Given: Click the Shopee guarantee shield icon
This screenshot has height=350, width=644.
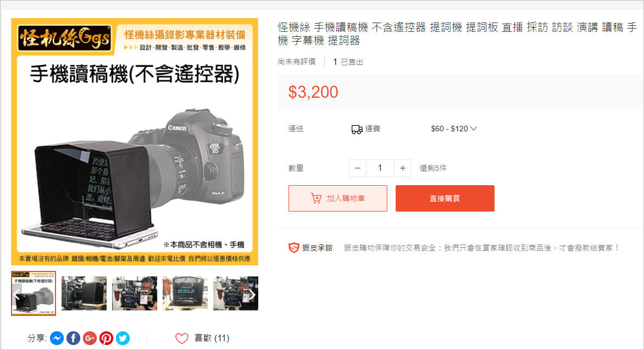Looking at the screenshot, I should pyautogui.click(x=293, y=248).
